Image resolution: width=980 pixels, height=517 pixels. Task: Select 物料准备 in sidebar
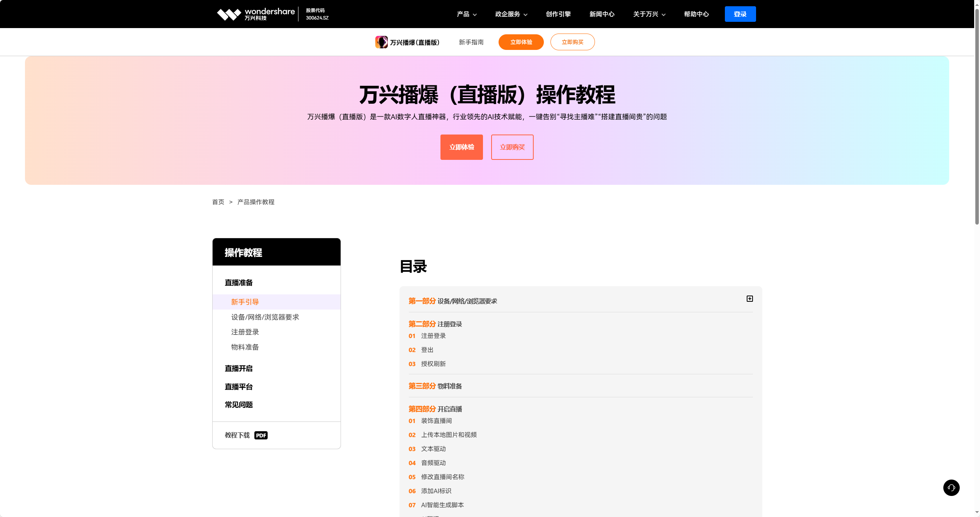click(245, 347)
